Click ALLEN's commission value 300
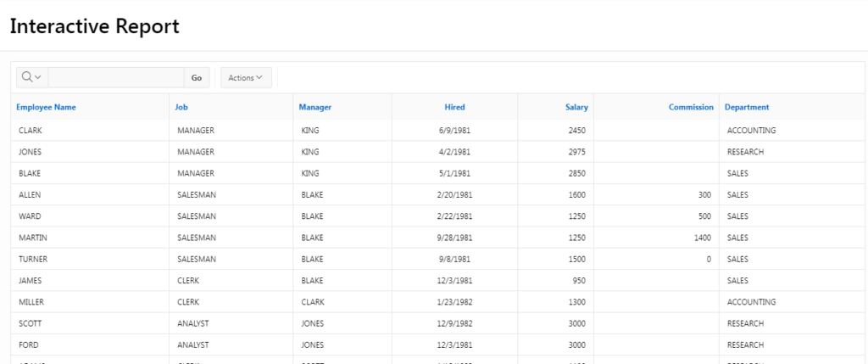The height and width of the screenshot is (364, 868). [704, 194]
